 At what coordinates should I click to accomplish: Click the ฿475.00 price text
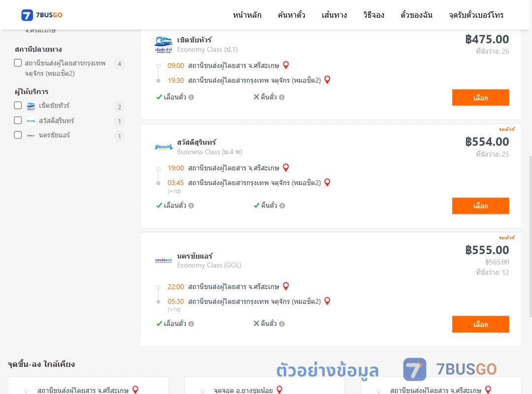487,39
